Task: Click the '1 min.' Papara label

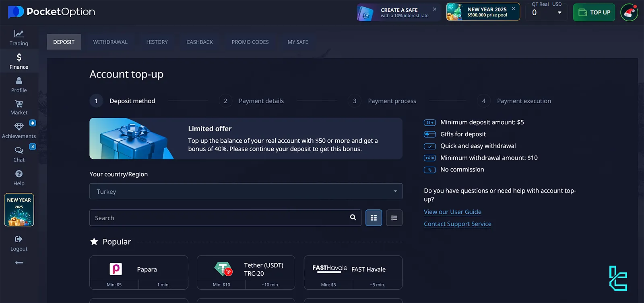Action: [163, 285]
